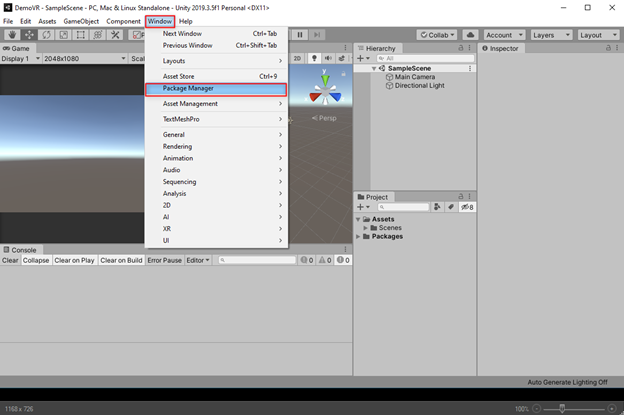Viewport: 624px width, 415px height.
Task: Open the Display 1 dropdown
Action: [21, 58]
